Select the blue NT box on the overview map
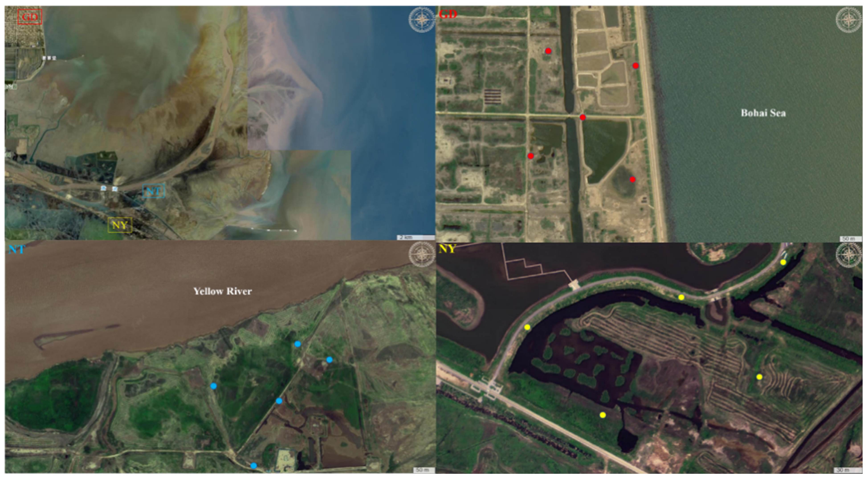The image size is (868, 482). click(x=153, y=191)
